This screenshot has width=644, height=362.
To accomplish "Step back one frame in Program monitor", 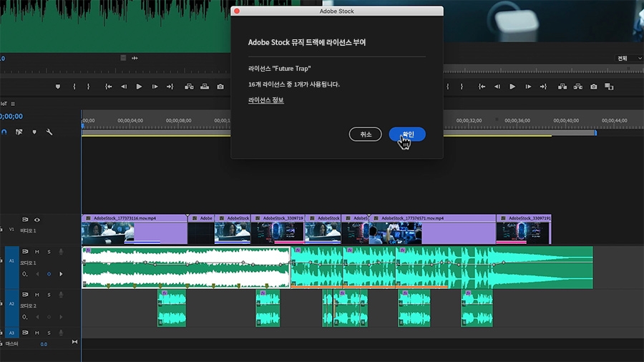I will (x=497, y=87).
